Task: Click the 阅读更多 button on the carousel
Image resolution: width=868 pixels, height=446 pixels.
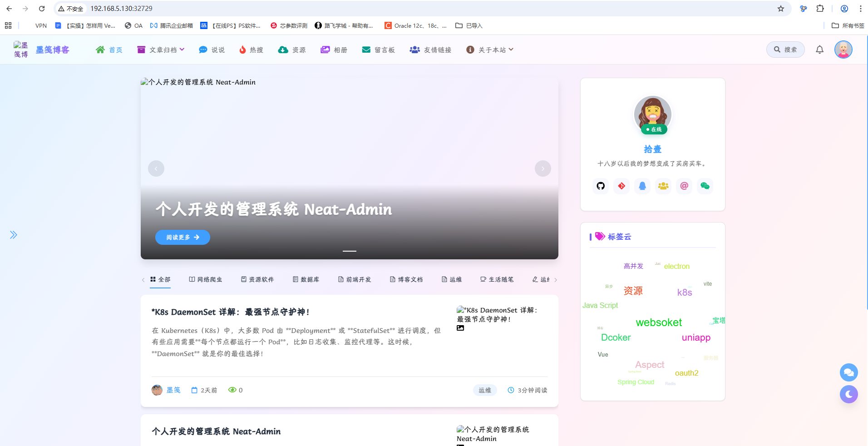Action: pos(182,237)
